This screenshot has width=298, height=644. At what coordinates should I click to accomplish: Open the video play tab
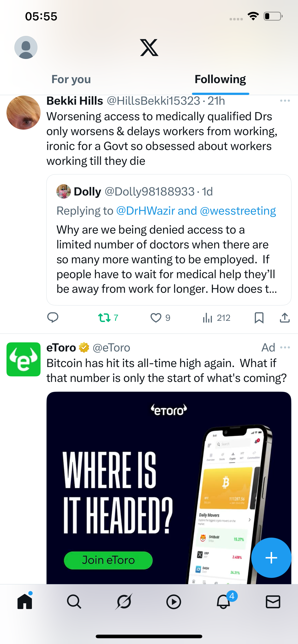click(173, 602)
